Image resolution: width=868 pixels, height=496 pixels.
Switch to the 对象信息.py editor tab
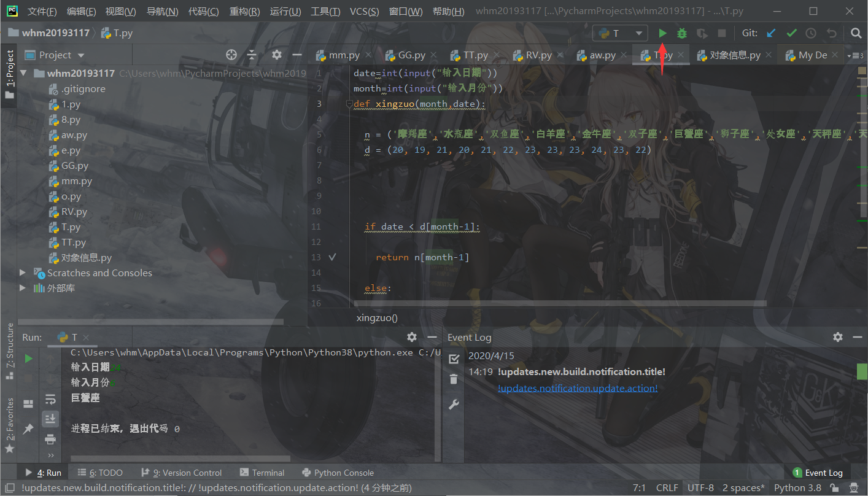pyautogui.click(x=735, y=55)
